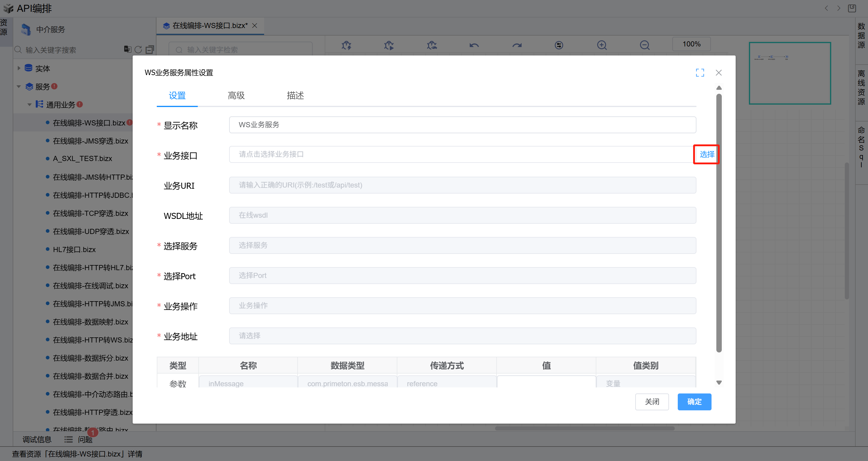Click the refresh icon in resource panel
868x461 pixels.
[138, 50]
